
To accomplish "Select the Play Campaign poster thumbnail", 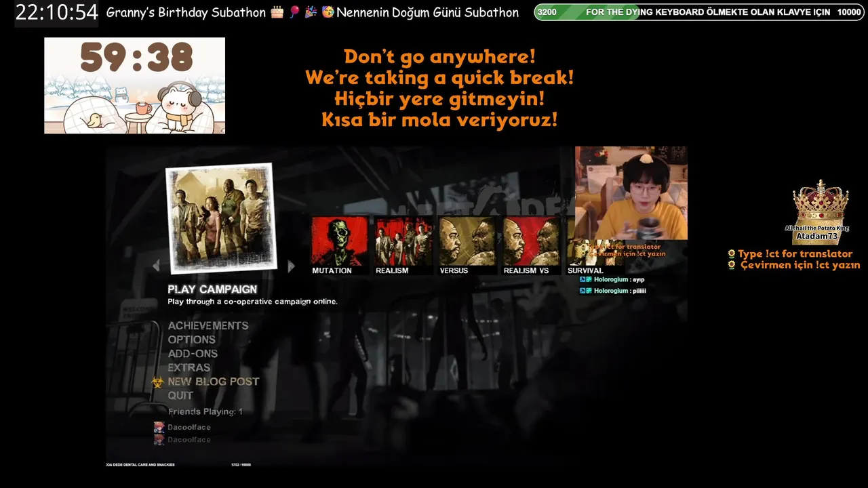I will coord(221,218).
